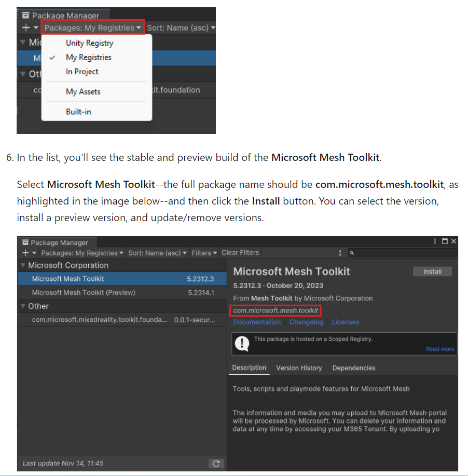
Task: Open the Documentation link
Action: (257, 322)
